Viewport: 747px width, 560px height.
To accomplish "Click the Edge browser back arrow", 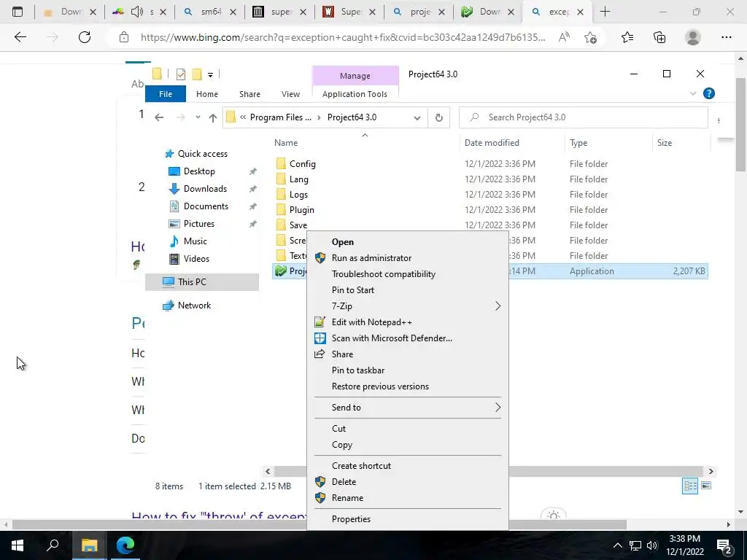I will pos(20,37).
